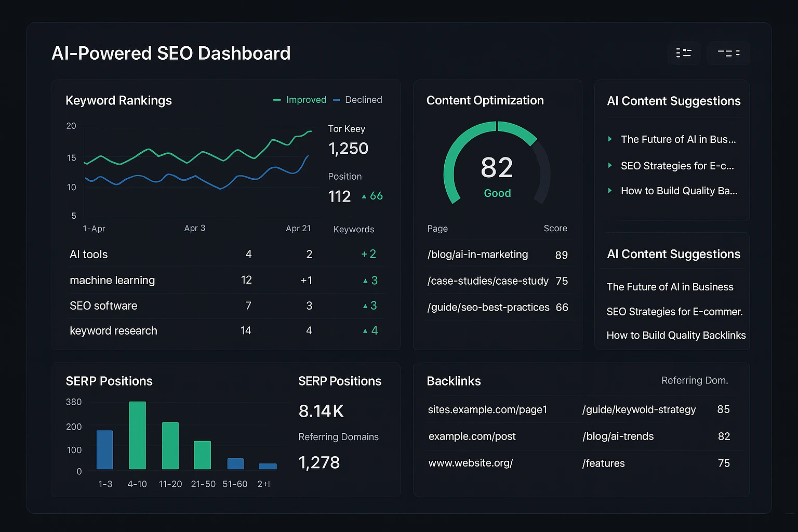Open backlink sites.example.com/page1

(487, 409)
